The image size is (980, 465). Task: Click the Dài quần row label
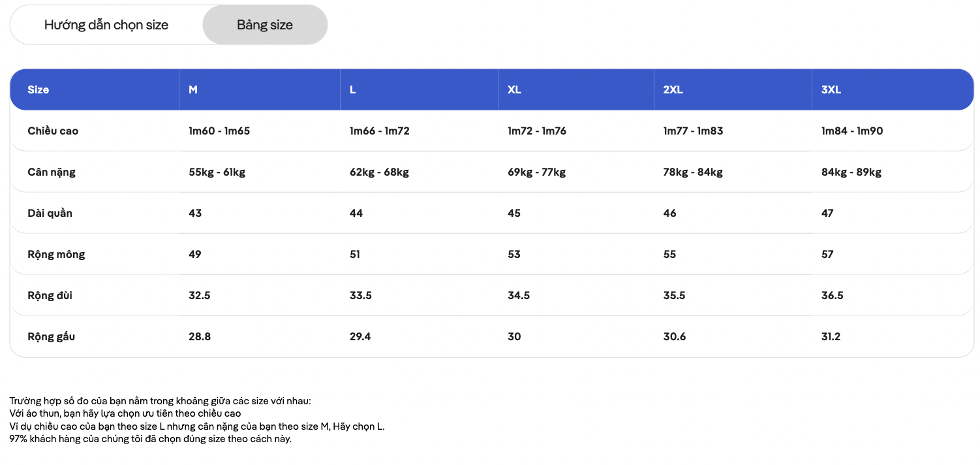click(x=50, y=213)
